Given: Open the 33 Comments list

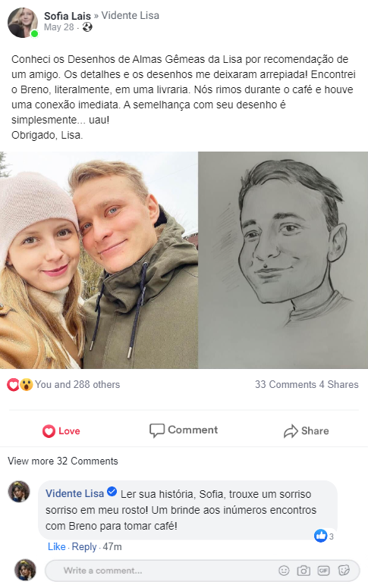Looking at the screenshot, I should click(285, 384).
